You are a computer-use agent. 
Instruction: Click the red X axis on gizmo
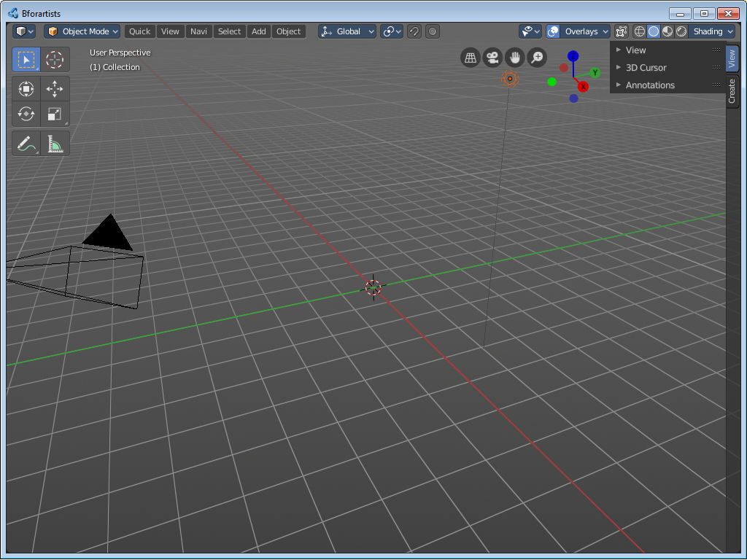583,87
